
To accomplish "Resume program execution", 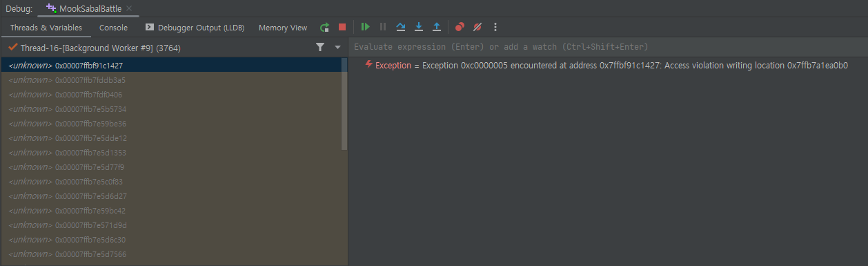I will [365, 27].
